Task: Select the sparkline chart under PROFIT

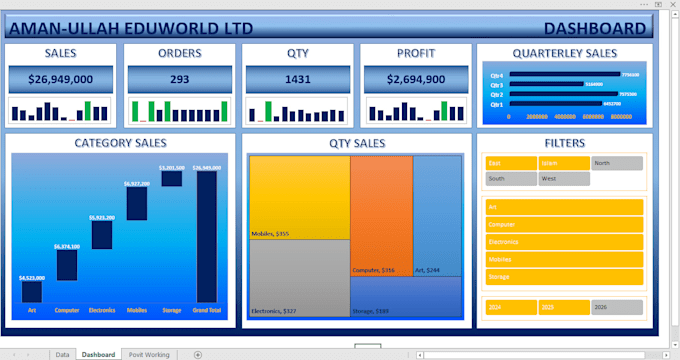Action: 416,111
